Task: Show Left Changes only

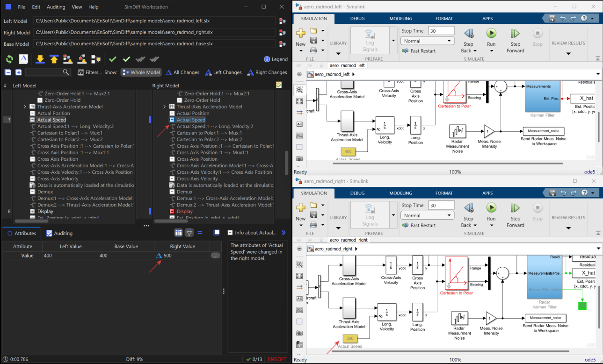Action: coord(223,72)
